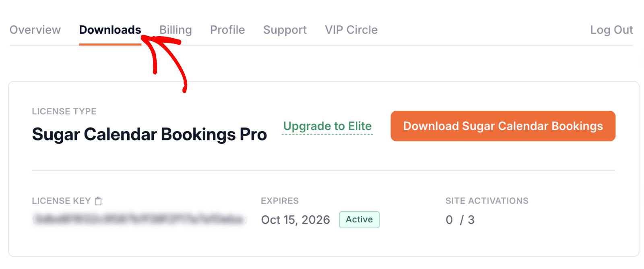Screen dimensions: 644x269
Task: Go to the Profile page
Action: click(x=227, y=30)
